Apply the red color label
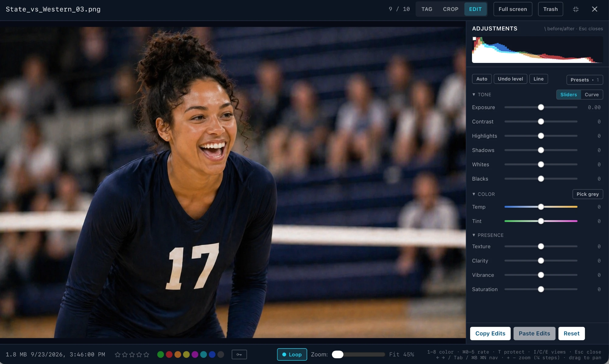Image resolution: width=609 pixels, height=364 pixels. (x=169, y=354)
